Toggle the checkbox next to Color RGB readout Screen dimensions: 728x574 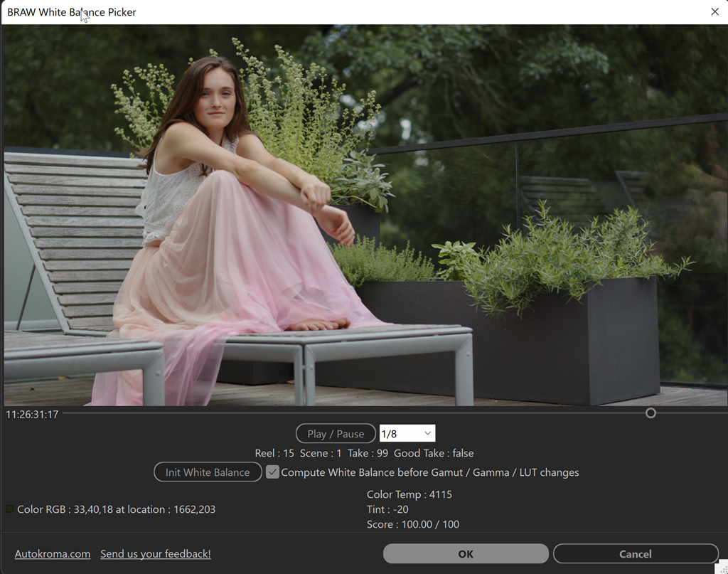point(10,509)
